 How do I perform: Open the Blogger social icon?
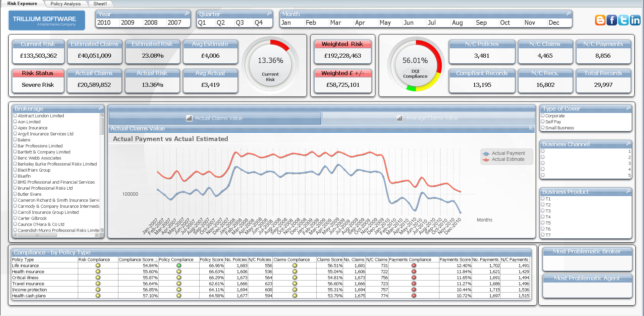coord(600,20)
